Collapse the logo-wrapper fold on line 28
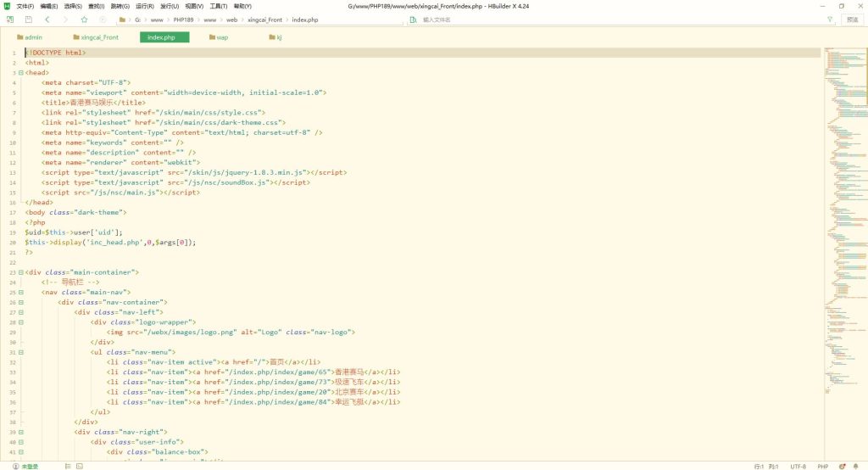Viewport: 868px width, 470px height. [21, 322]
